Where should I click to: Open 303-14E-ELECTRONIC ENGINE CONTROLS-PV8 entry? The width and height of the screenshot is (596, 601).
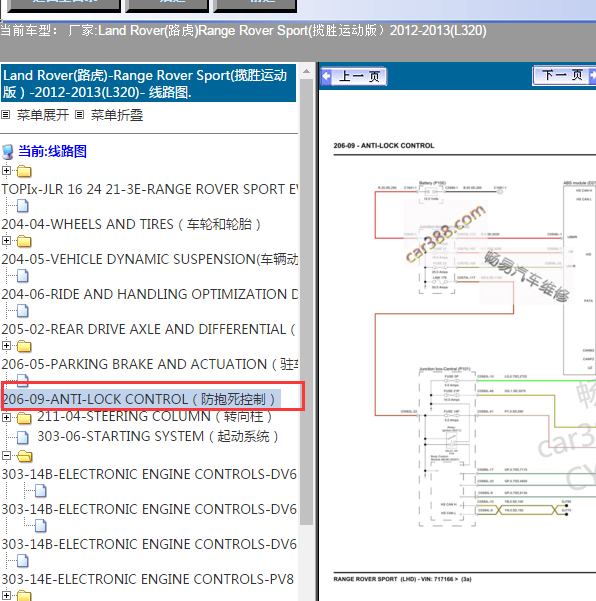click(x=148, y=579)
